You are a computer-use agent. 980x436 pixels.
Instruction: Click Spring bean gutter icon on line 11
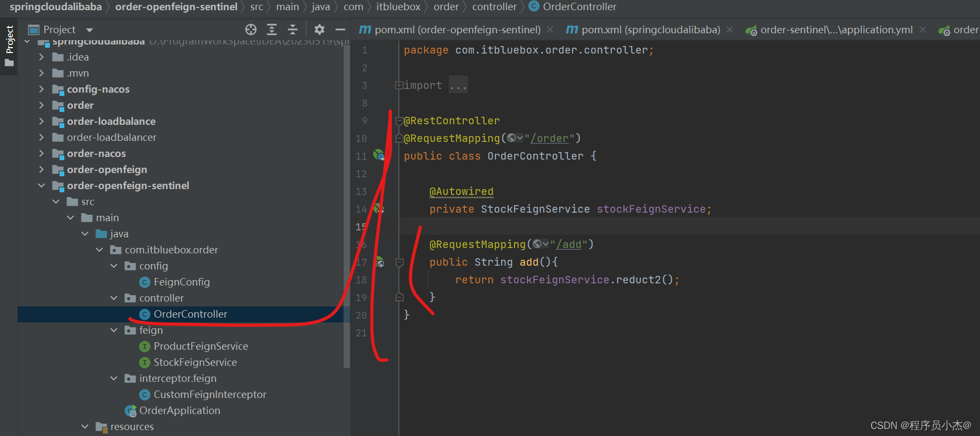(379, 155)
